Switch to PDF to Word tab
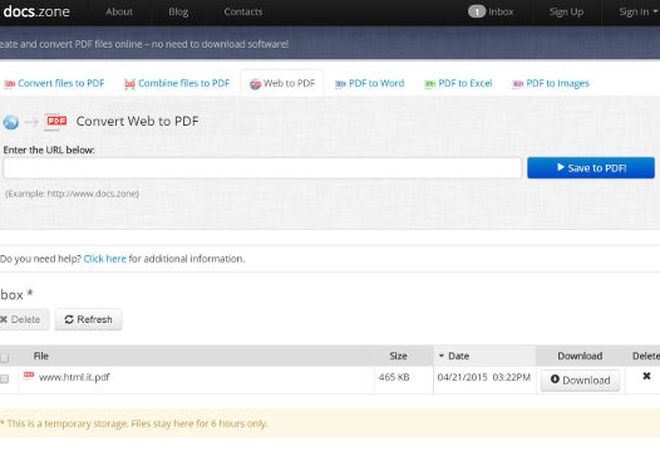The image size is (660, 470). click(376, 83)
